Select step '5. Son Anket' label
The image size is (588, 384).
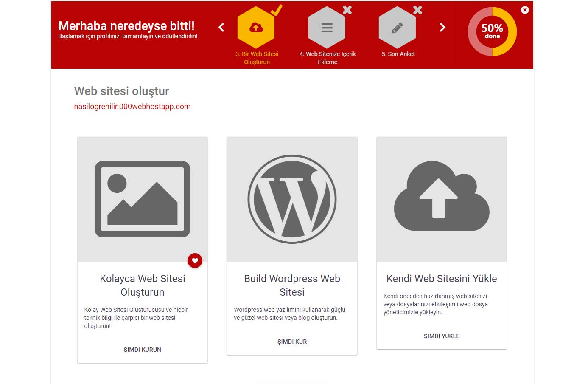[x=398, y=54]
